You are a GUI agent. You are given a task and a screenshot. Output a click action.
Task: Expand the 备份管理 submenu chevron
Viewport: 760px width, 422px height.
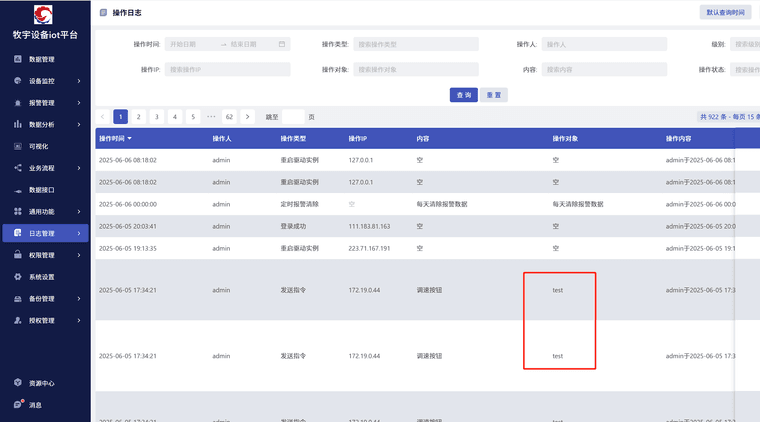tap(79, 298)
